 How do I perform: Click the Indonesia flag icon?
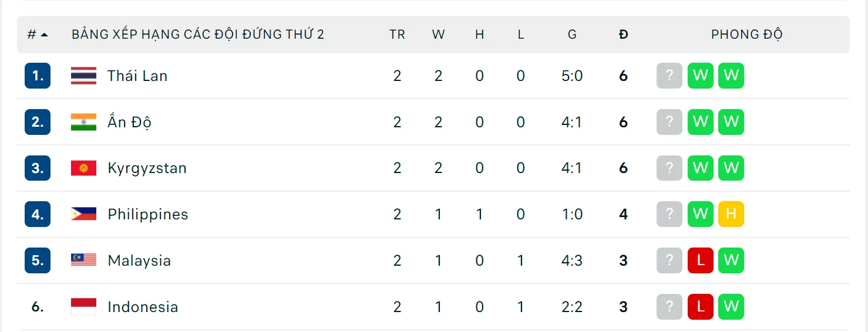(x=83, y=307)
